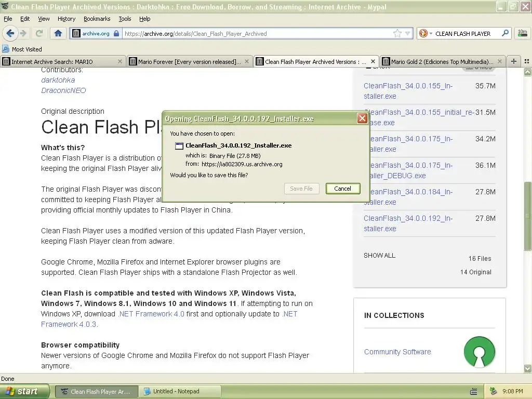
Task: Click the page scrollbar down arrow
Action: click(x=527, y=368)
